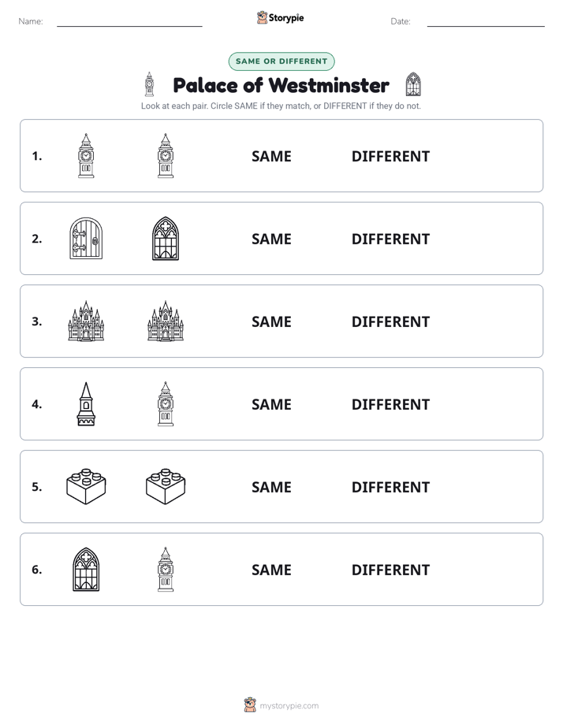
Task: Click the Storypie logo at top
Action: [281, 17]
